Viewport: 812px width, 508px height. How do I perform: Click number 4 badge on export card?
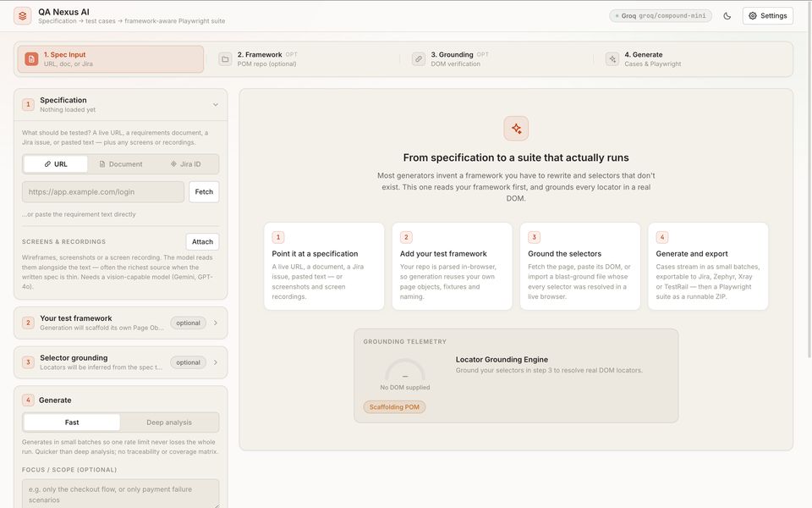661,237
